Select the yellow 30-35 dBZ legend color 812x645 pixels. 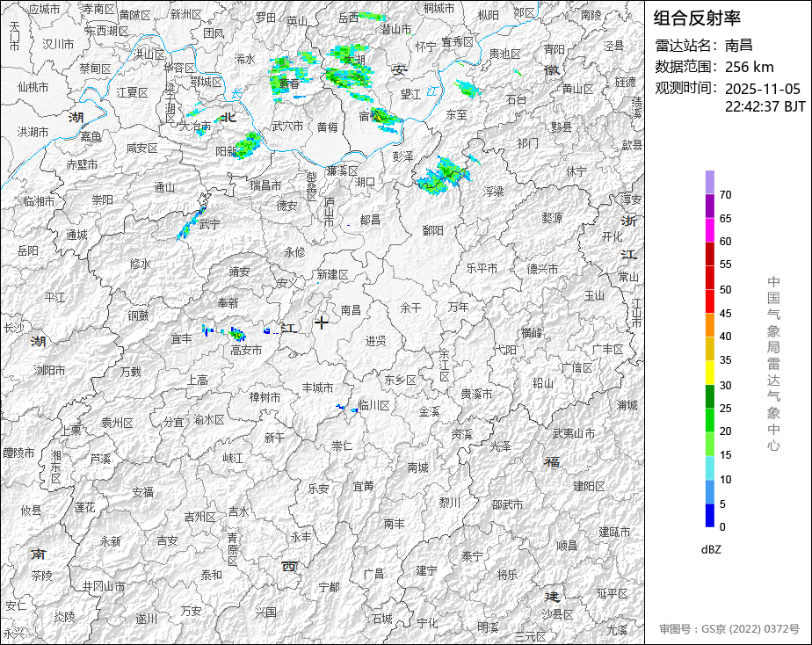[x=709, y=373]
